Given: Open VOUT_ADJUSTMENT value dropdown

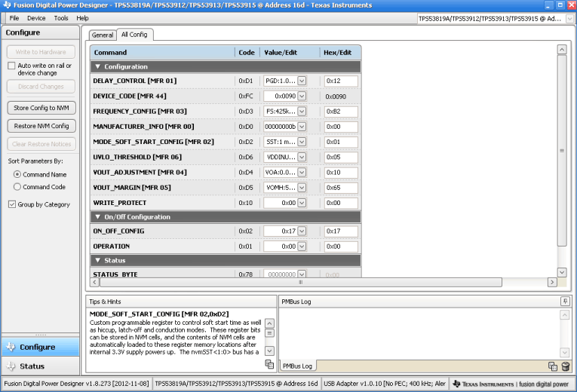Looking at the screenshot, I should coord(302,173).
